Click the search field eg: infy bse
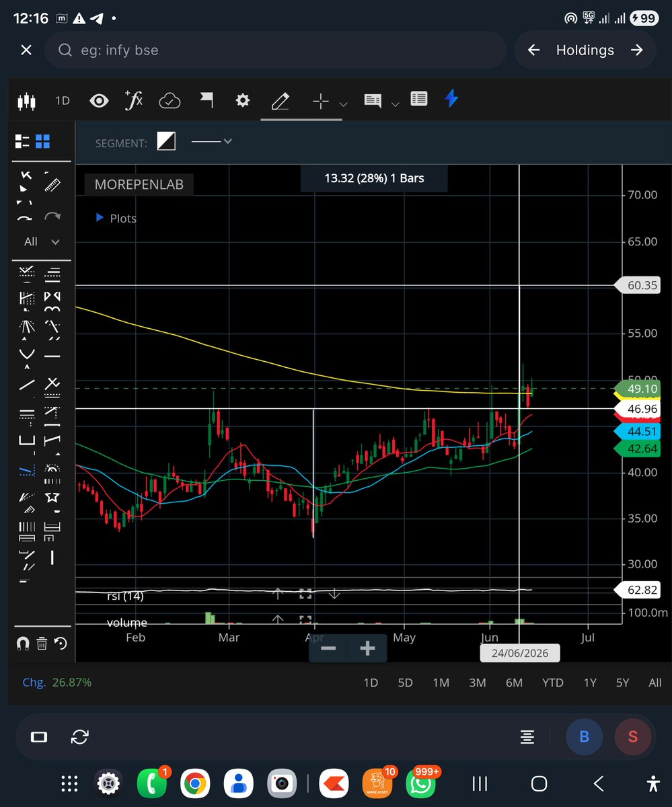Viewport: 672px width, 807px height. [x=275, y=50]
